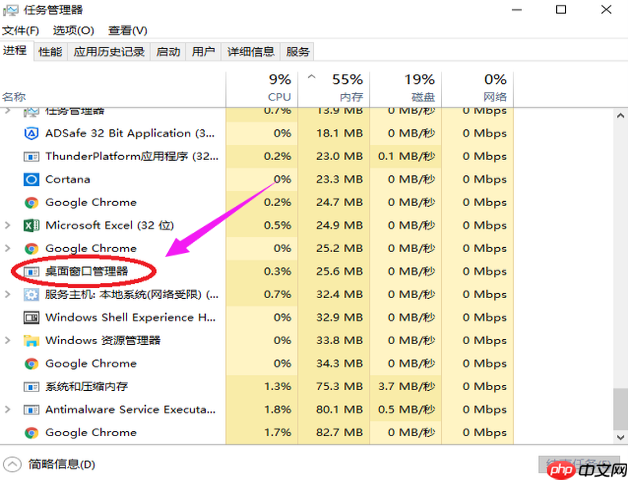Expand the Windows 资源管理器 group

point(7,341)
